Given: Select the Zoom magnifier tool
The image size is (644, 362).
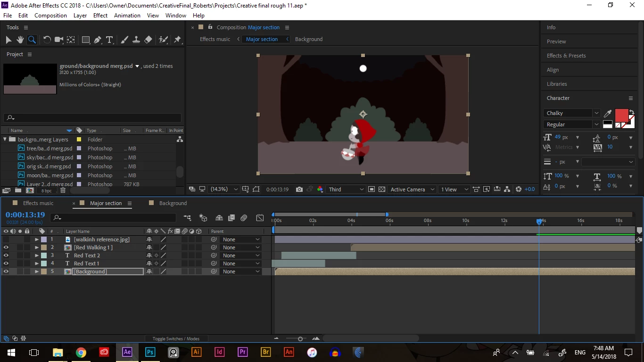Looking at the screenshot, I should [32, 40].
